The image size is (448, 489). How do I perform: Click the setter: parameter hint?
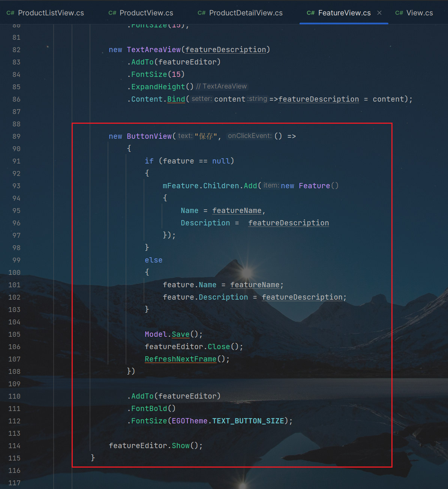(x=202, y=99)
